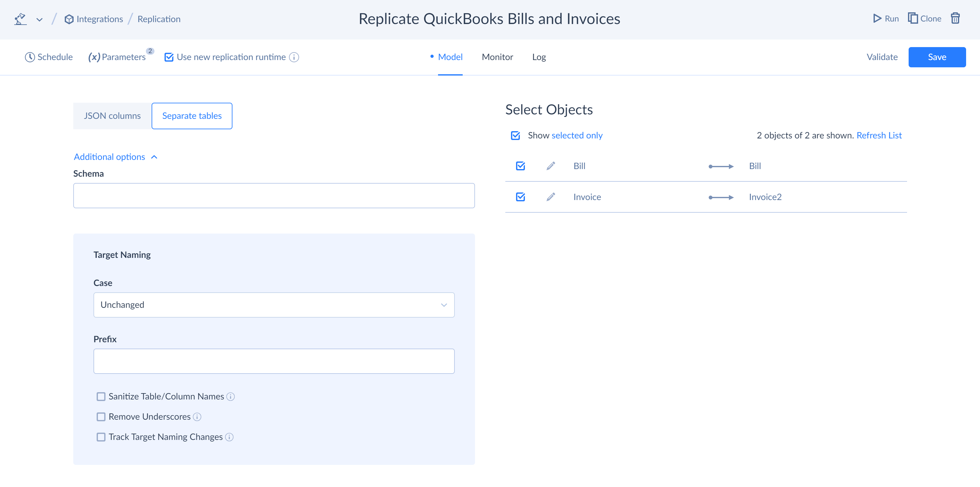
Task: Collapse Additional options section
Action: 116,157
